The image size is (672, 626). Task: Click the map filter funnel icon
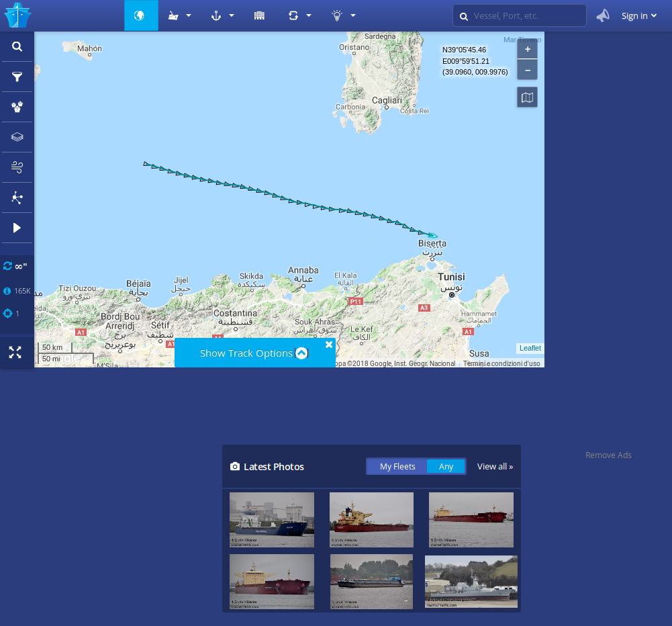(x=17, y=77)
